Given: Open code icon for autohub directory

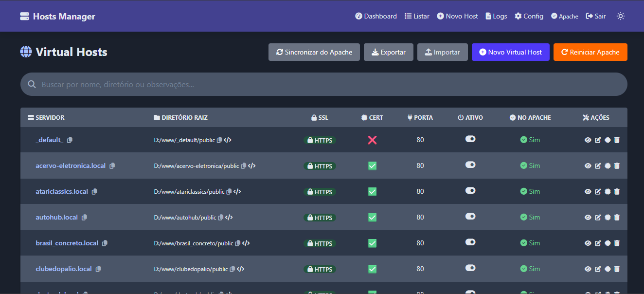Looking at the screenshot, I should pyautogui.click(x=229, y=218).
